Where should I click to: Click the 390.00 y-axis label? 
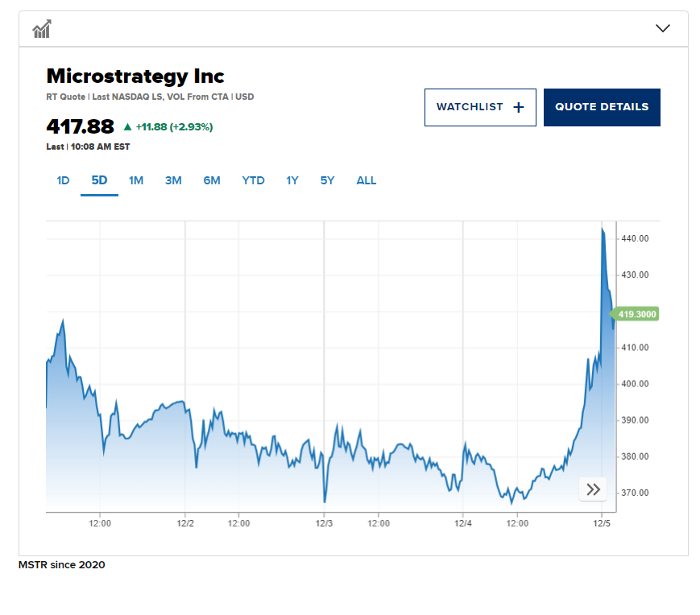click(635, 420)
